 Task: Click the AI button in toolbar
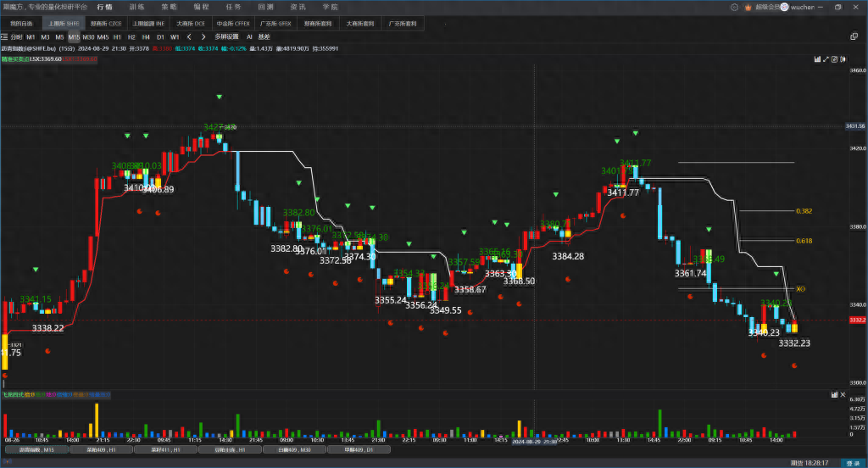click(249, 37)
